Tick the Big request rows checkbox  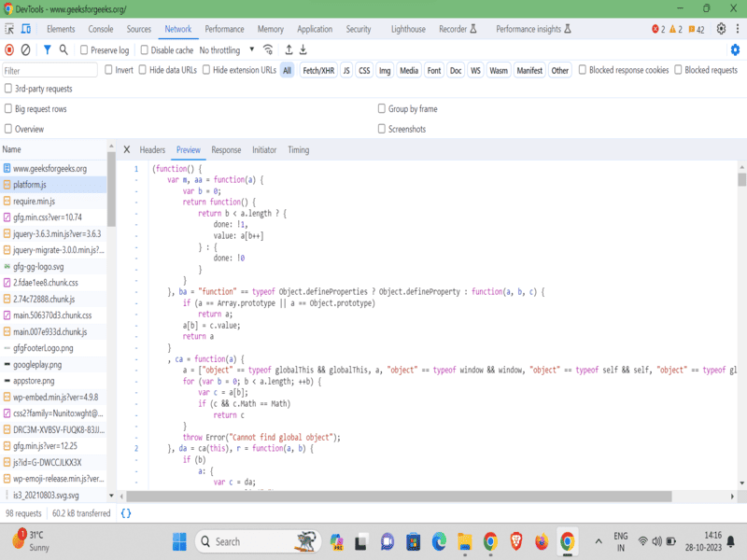tap(9, 109)
